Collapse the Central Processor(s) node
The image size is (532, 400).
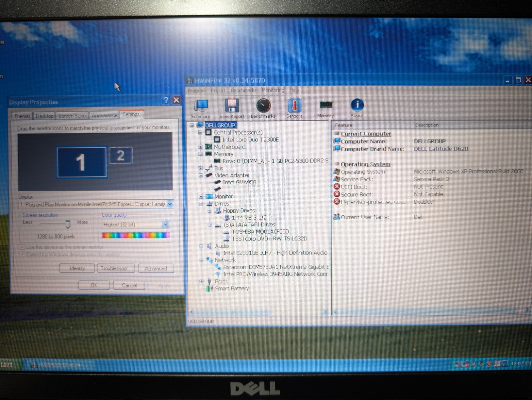(x=200, y=133)
